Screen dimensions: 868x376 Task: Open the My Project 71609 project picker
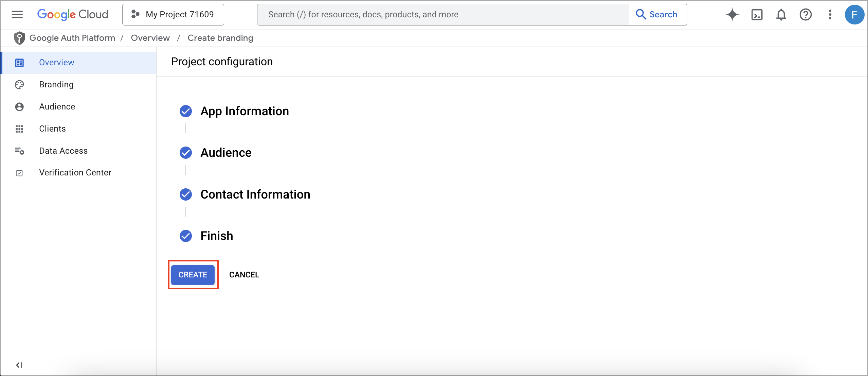173,15
